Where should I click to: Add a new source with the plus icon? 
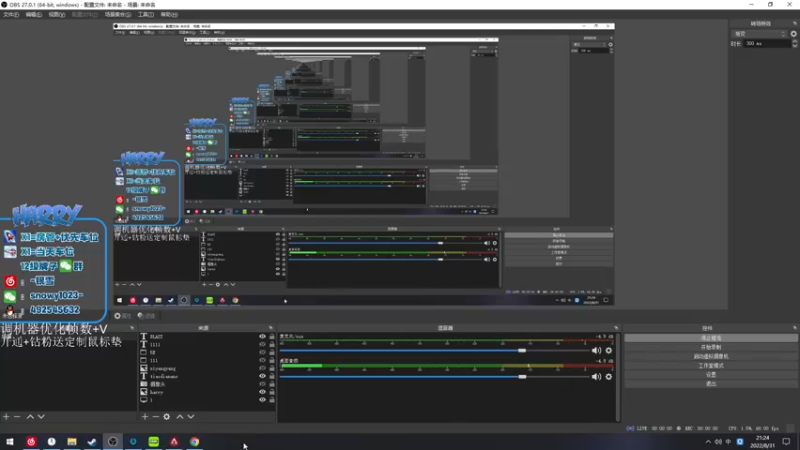coord(145,417)
